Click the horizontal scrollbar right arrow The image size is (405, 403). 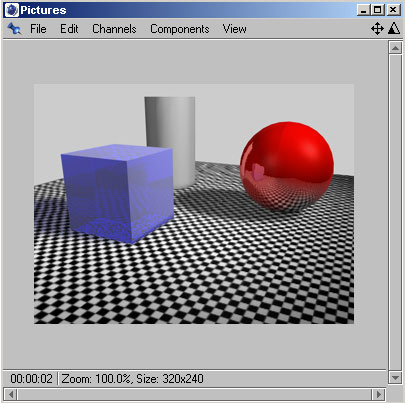tap(379, 394)
